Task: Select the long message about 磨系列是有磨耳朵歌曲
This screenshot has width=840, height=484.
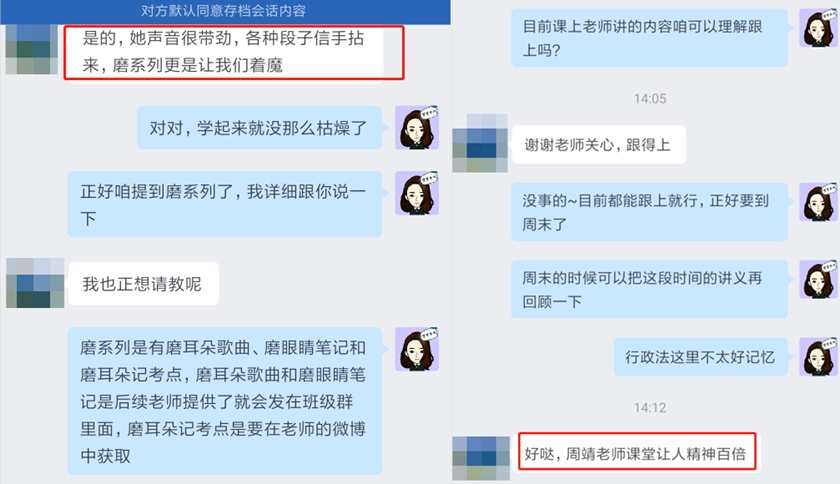Action: [x=224, y=401]
